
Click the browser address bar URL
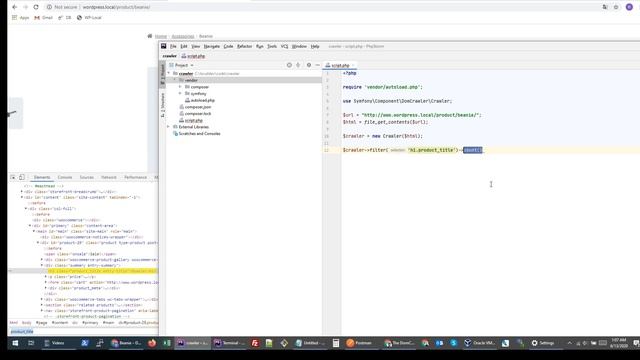[x=116, y=7]
